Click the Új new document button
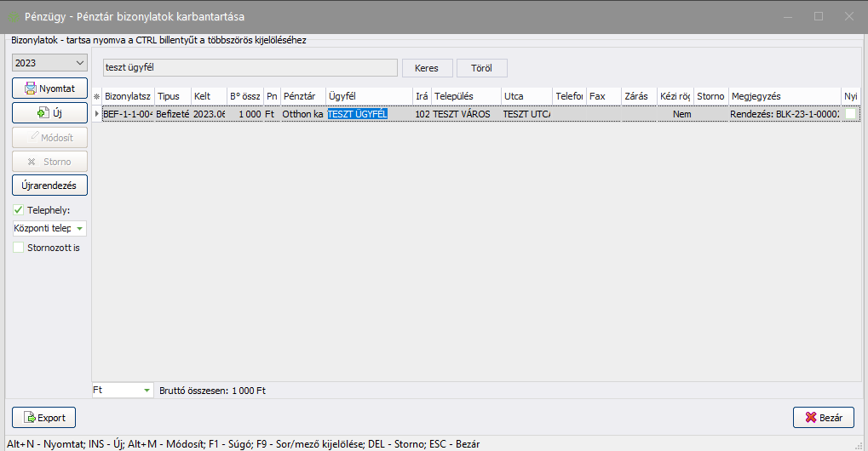 pyautogui.click(x=49, y=112)
